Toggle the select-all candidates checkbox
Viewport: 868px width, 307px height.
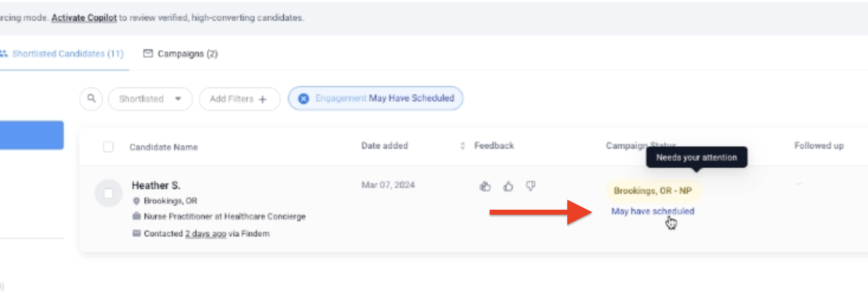click(x=108, y=147)
